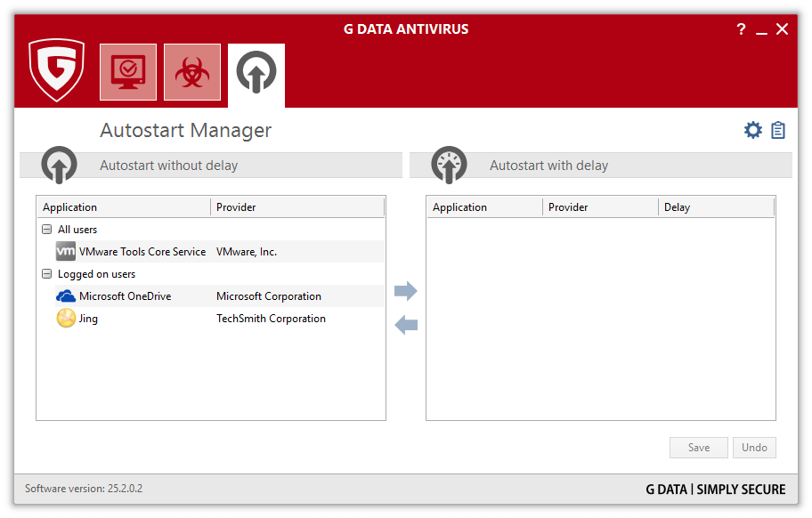This screenshot has height=518, width=812.
Task: Collapse the Logged on users group
Action: pos(46,274)
